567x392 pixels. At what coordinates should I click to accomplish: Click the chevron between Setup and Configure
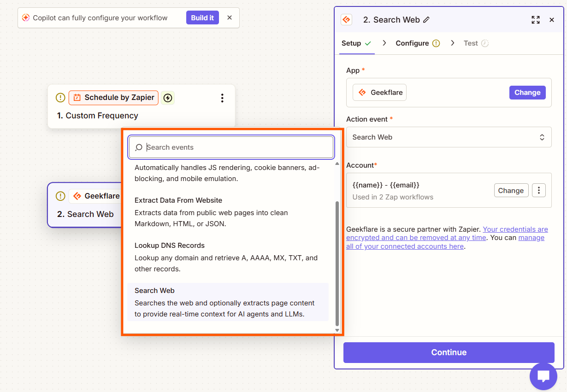pos(384,43)
